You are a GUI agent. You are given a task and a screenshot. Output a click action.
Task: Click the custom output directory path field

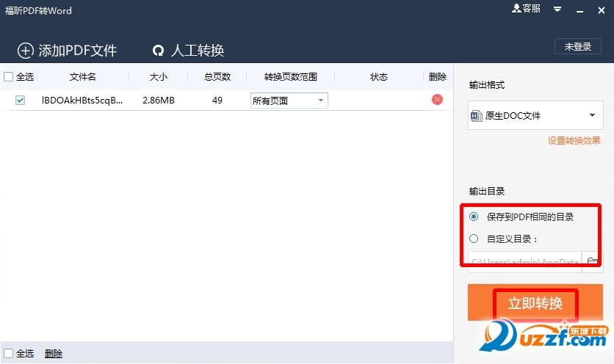[x=524, y=261]
